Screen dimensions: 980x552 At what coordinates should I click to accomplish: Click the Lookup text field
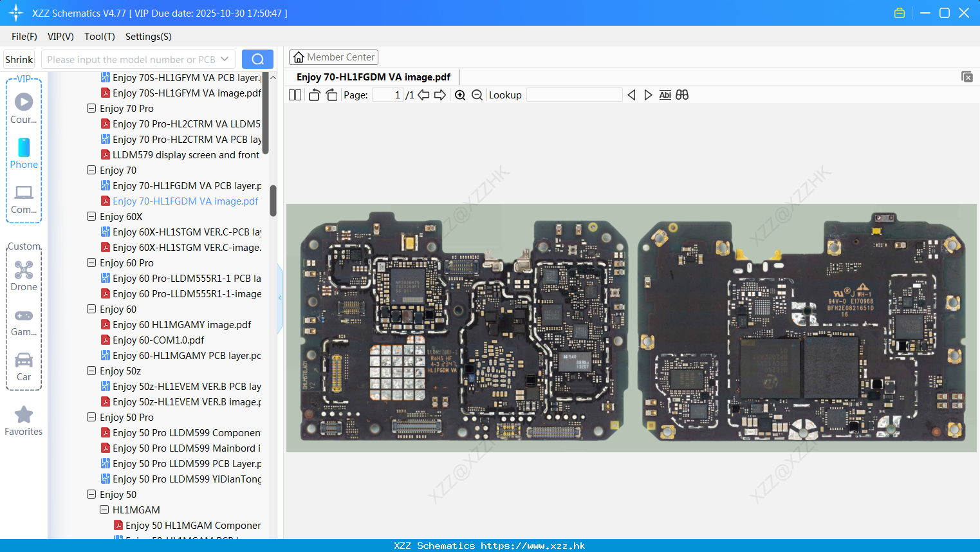pyautogui.click(x=575, y=95)
